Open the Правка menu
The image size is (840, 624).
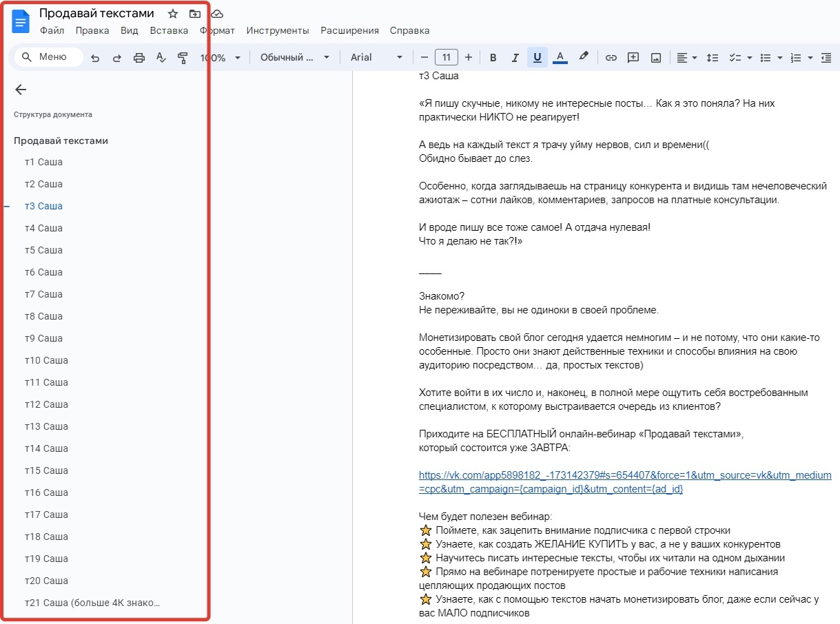click(92, 30)
